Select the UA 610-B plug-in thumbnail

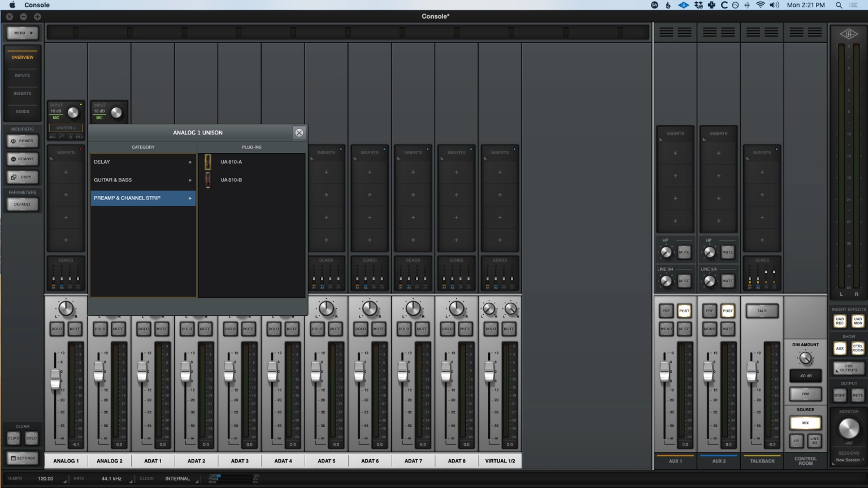point(208,180)
